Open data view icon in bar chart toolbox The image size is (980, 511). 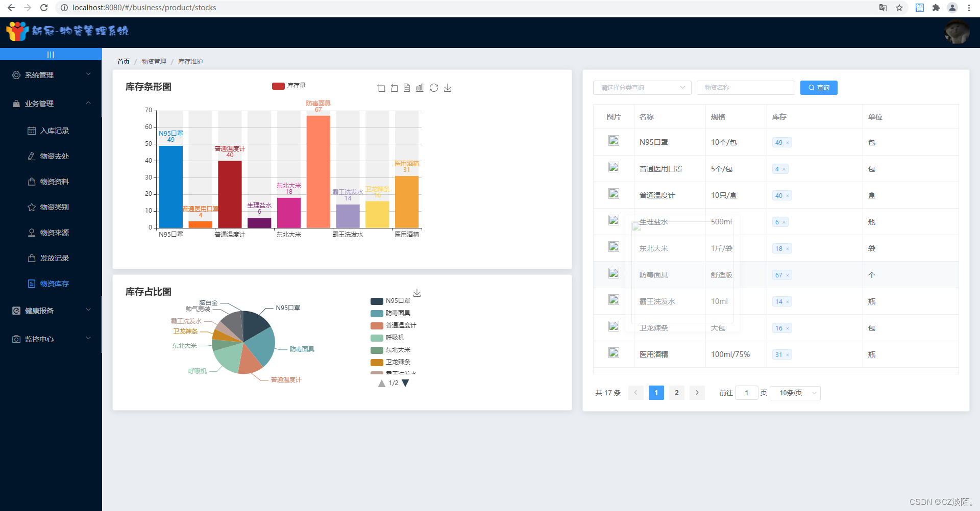[407, 88]
